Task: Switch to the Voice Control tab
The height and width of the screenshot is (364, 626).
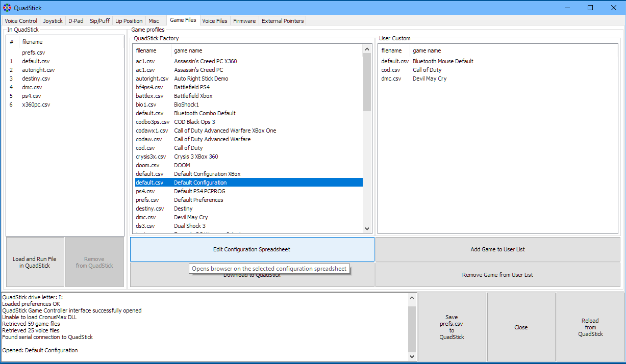Action: 21,21
